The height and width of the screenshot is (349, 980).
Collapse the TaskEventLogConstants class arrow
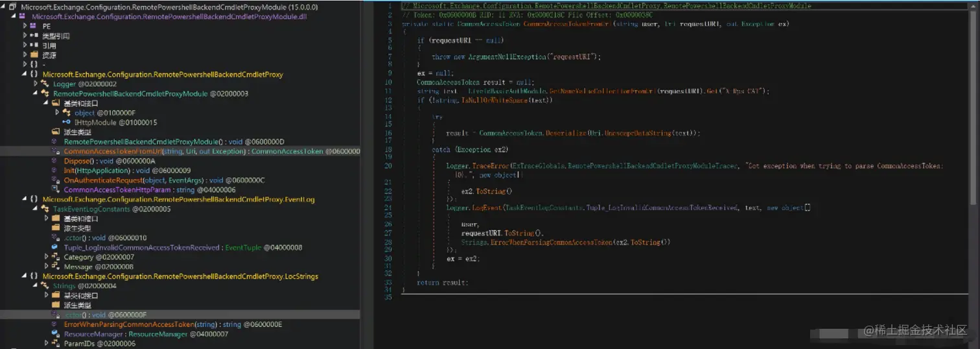tap(36, 209)
